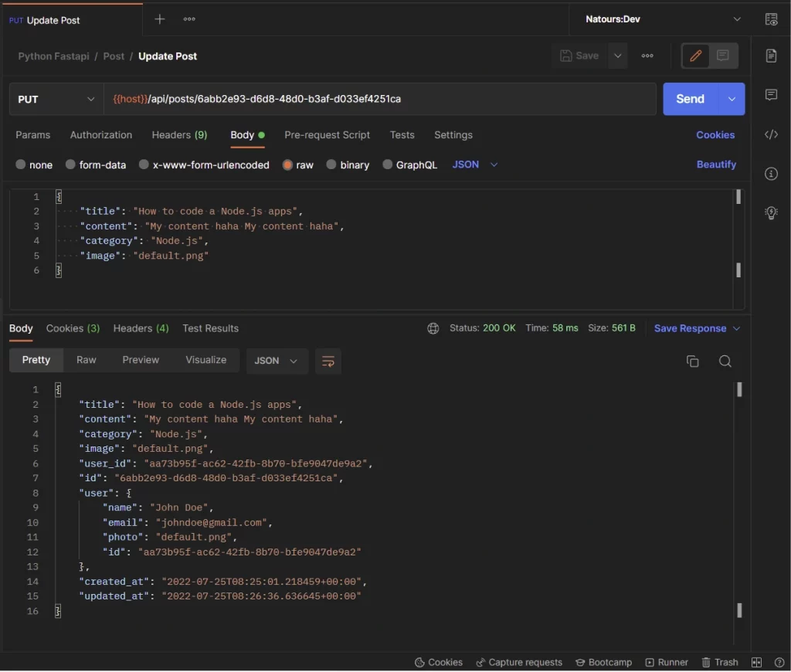
Task: View the response in Raw mode
Action: point(86,360)
